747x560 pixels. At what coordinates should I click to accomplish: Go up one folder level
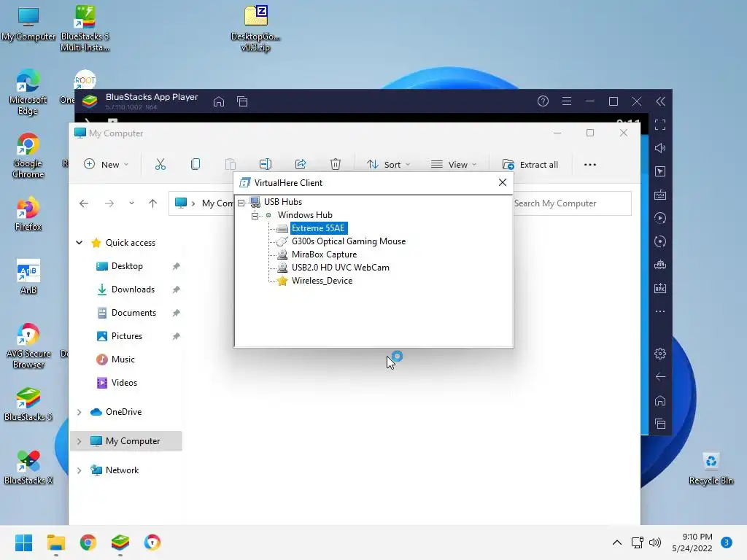[x=152, y=203]
